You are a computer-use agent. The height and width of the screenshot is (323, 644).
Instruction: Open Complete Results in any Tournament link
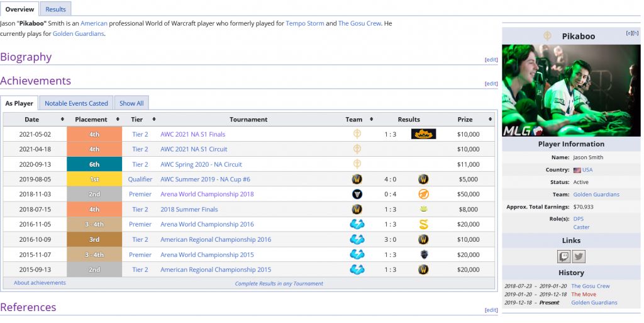pos(279,283)
